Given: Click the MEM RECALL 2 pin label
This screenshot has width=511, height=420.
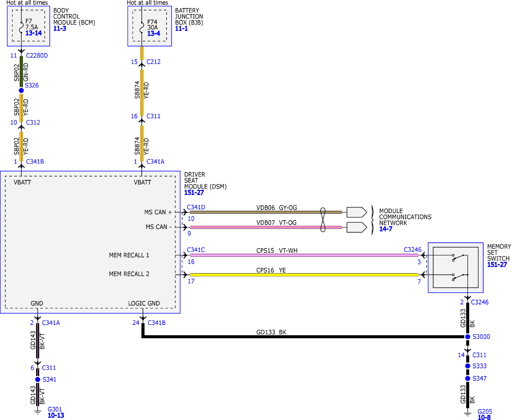Looking at the screenshot, I should click(129, 274).
